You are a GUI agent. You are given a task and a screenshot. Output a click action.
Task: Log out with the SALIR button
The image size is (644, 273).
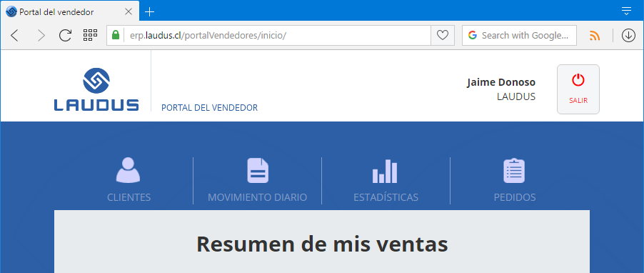[578, 89]
